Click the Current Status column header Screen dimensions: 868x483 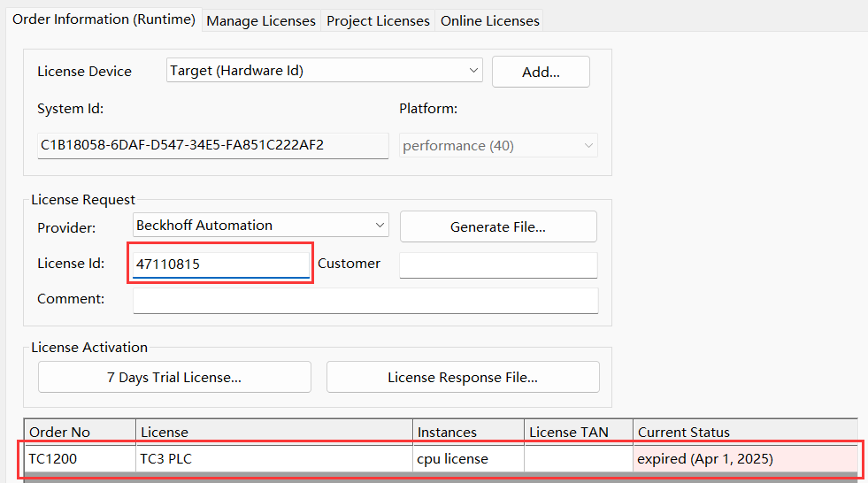(745, 432)
